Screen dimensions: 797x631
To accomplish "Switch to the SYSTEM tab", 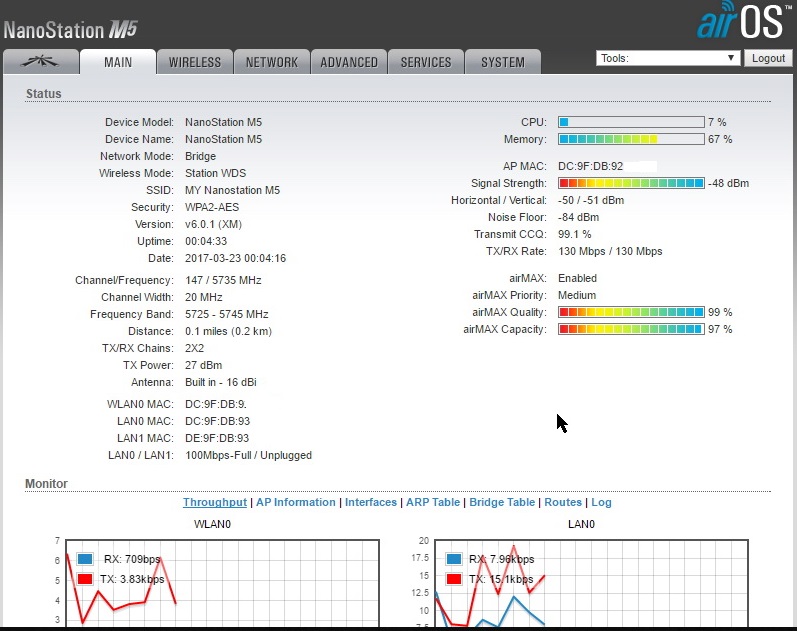I will tap(503, 62).
